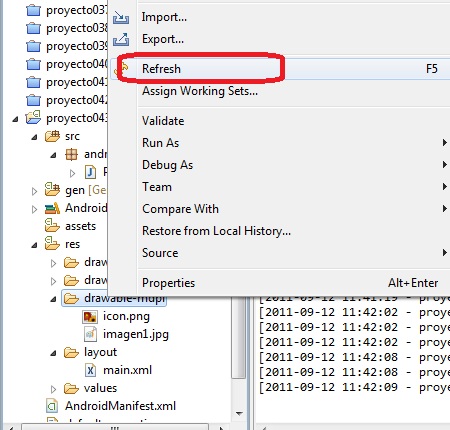Select the drawable-mdpi folder
450x430 pixels.
click(114, 298)
